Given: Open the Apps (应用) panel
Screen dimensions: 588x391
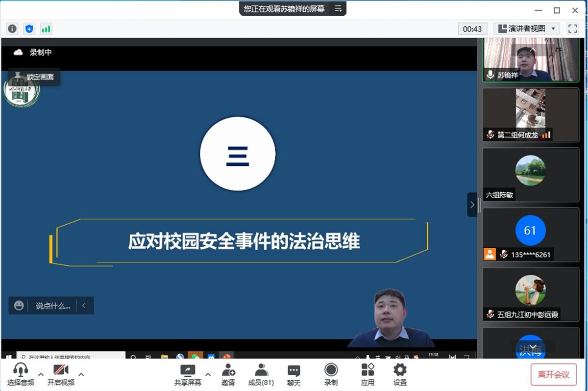Looking at the screenshot, I should click(x=367, y=374).
